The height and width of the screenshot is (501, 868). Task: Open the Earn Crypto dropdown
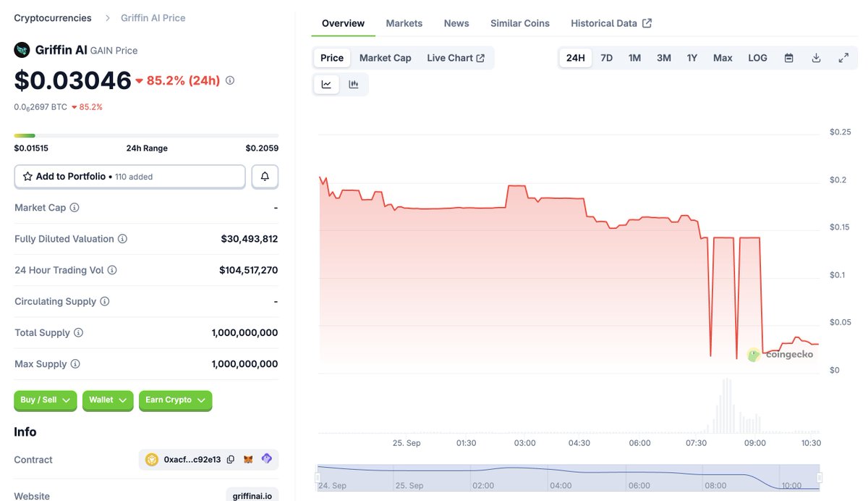(175, 400)
